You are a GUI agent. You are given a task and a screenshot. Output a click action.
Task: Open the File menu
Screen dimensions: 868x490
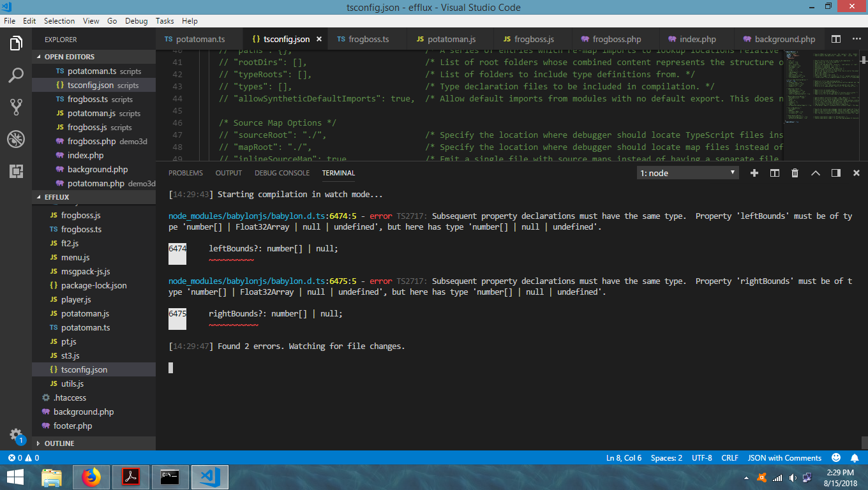coord(10,20)
